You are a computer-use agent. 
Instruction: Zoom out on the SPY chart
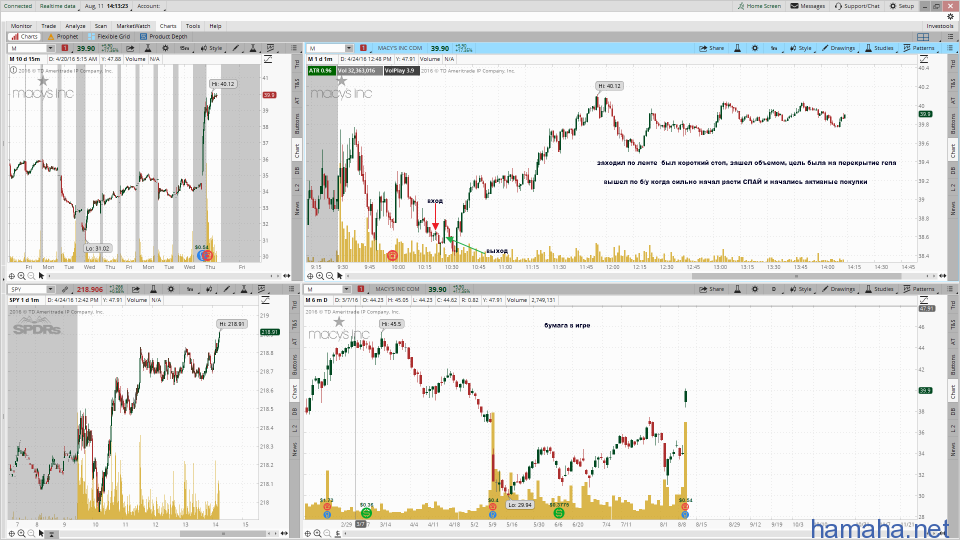31,533
